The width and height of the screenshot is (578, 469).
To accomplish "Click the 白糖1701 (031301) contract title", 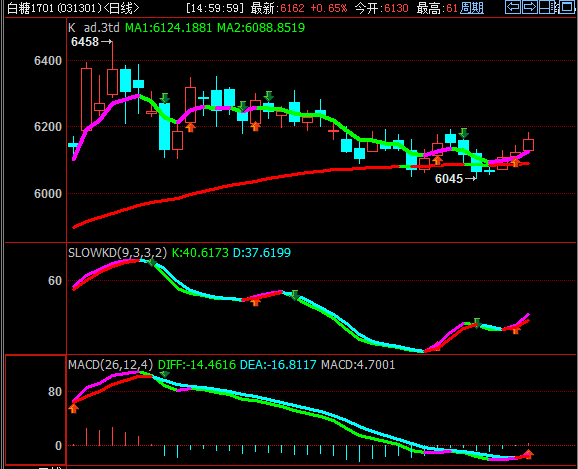I will pos(54,8).
